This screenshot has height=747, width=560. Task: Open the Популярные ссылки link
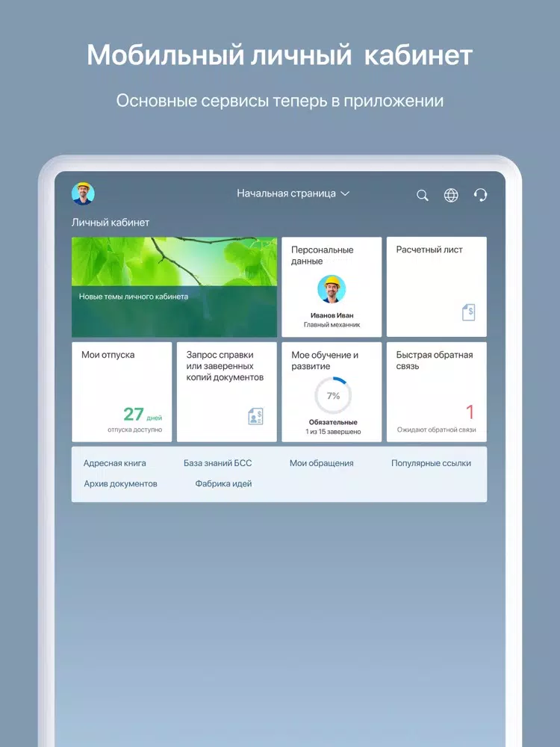pyautogui.click(x=431, y=463)
